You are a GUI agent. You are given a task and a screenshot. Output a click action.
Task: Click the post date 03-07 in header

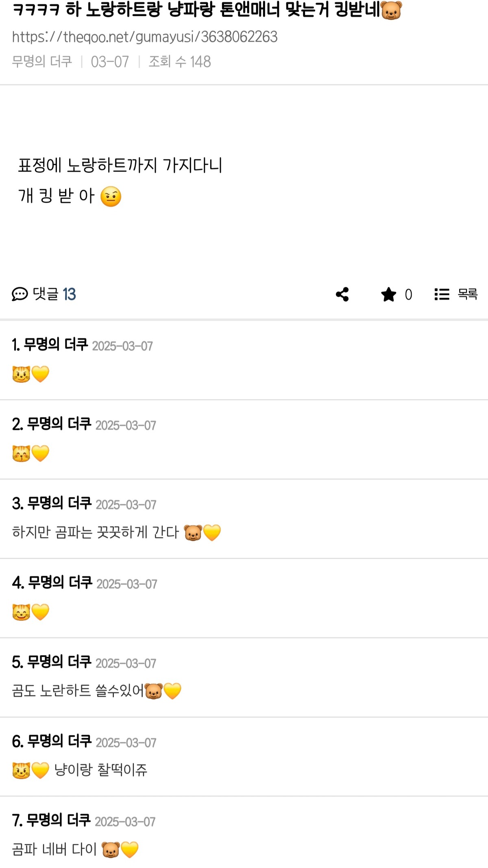pyautogui.click(x=110, y=61)
